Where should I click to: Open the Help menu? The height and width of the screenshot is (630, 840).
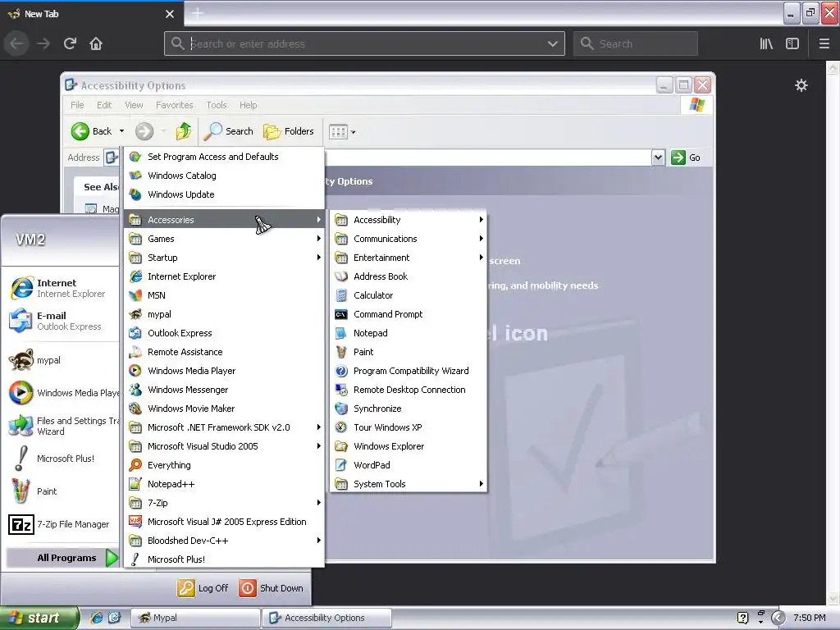248,105
